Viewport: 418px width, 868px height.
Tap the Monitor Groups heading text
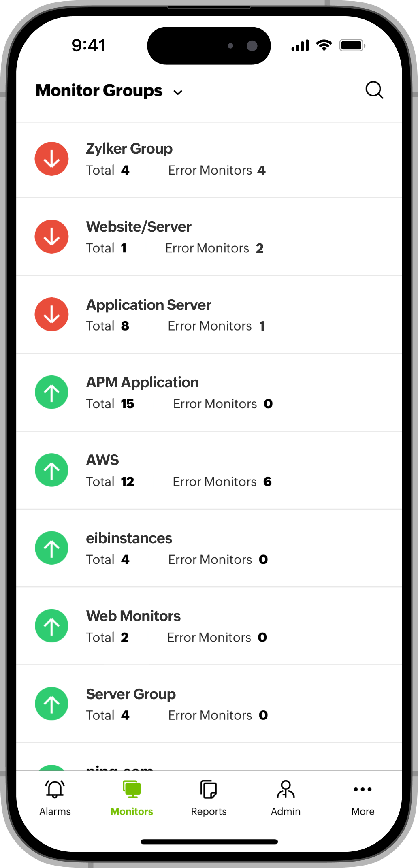(x=99, y=90)
